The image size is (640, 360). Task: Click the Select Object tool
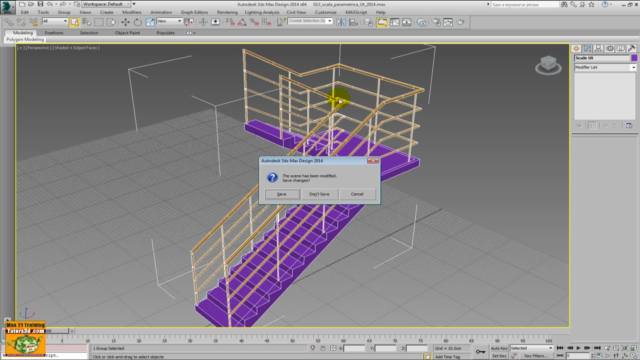[74, 22]
